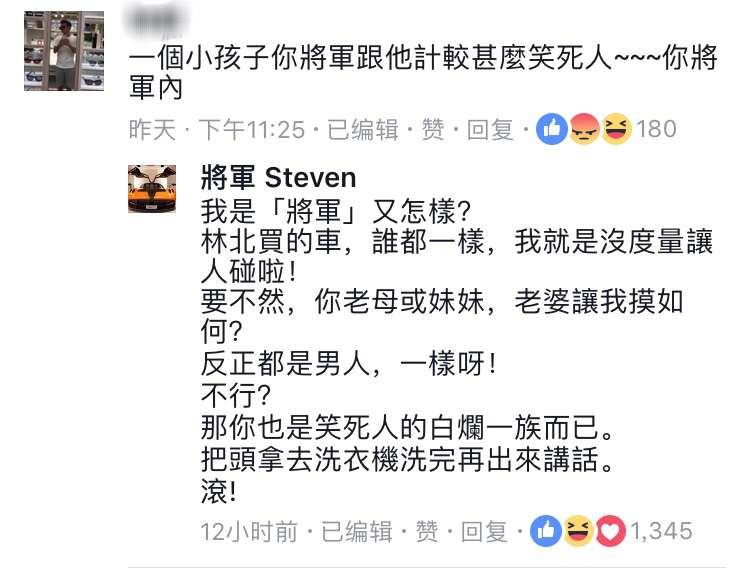View the 180 reactions count

(x=656, y=129)
